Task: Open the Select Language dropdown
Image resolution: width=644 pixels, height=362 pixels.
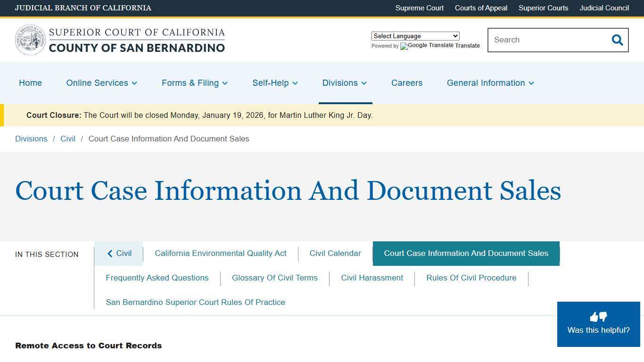Action: point(415,36)
